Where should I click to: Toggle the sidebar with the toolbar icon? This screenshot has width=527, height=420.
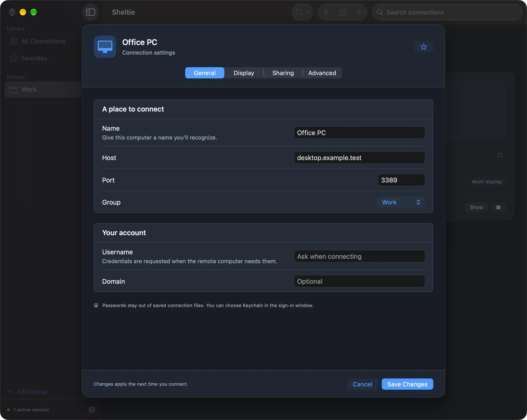coord(90,12)
